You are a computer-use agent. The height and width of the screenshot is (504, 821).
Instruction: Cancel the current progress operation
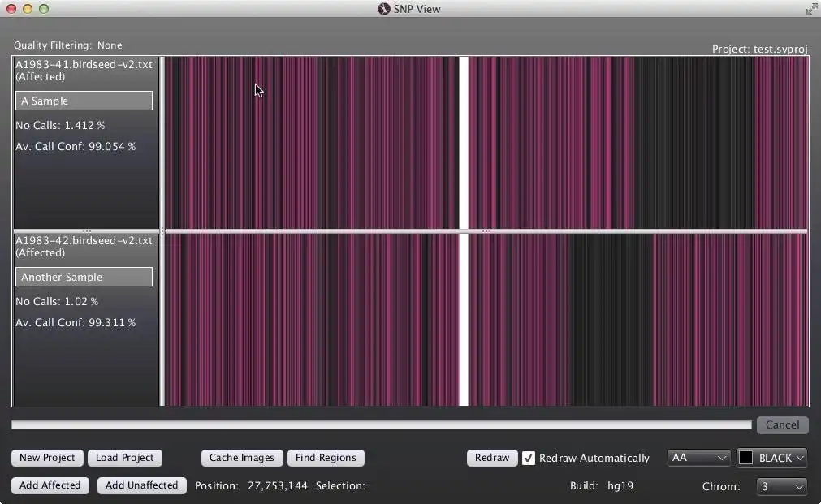click(x=782, y=425)
